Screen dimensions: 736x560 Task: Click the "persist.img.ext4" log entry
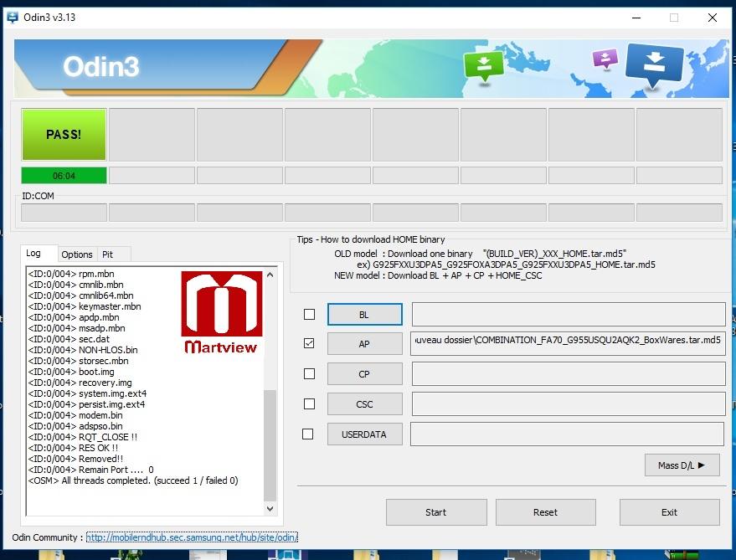click(87, 403)
